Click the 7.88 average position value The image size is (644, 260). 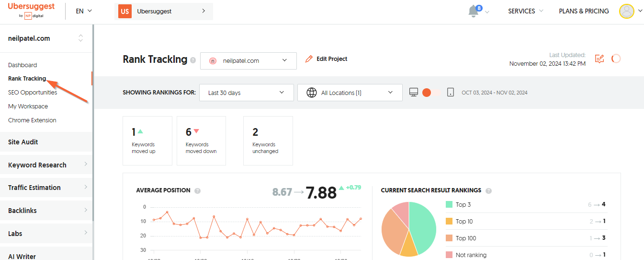click(321, 193)
